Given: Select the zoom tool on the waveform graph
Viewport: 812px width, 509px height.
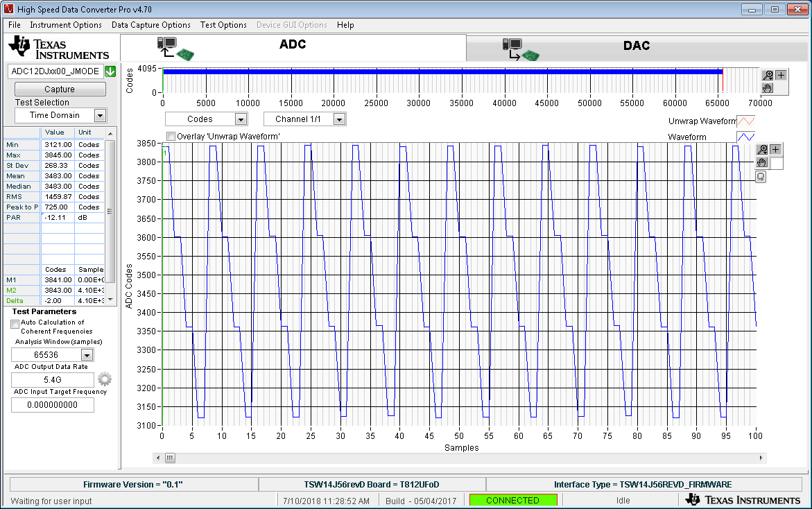Looking at the screenshot, I should coord(762,150).
